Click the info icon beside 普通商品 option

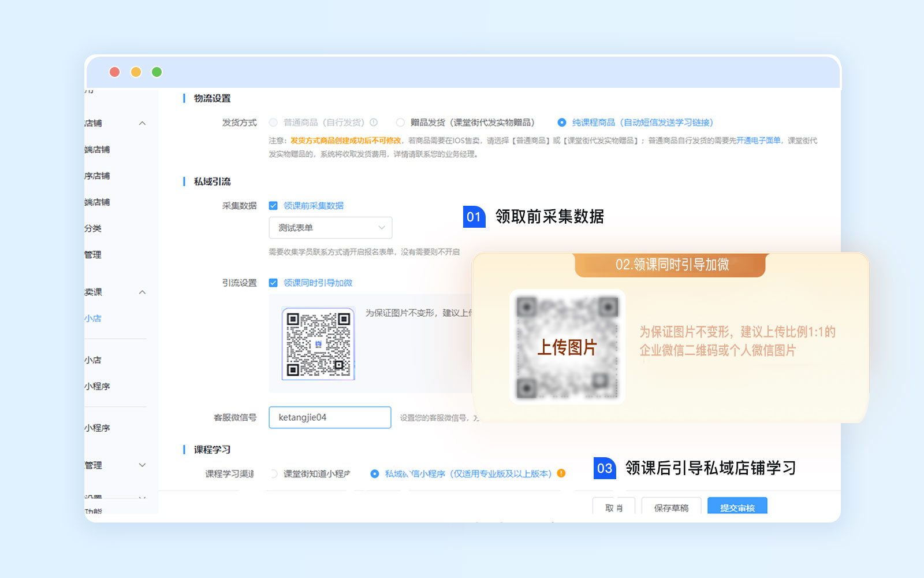coord(374,123)
